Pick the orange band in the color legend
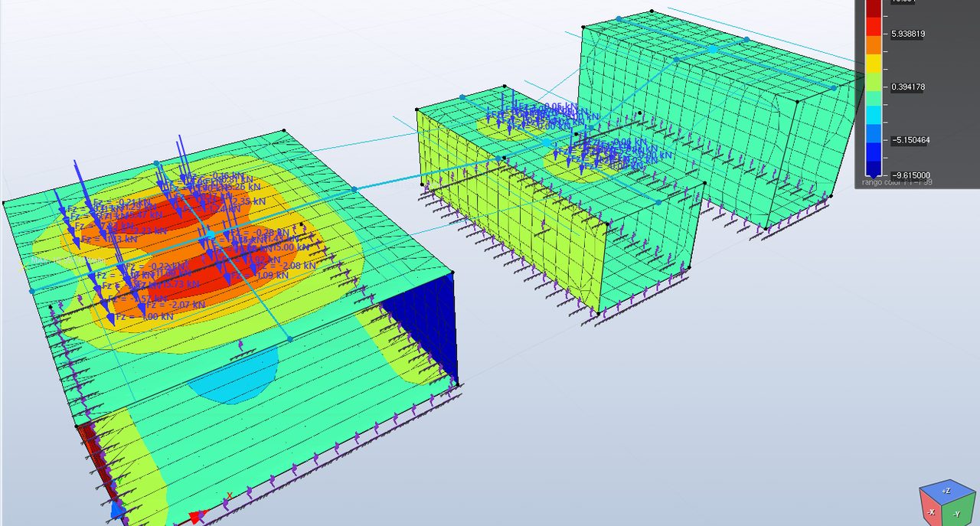This screenshot has height=526, width=980. [x=873, y=44]
